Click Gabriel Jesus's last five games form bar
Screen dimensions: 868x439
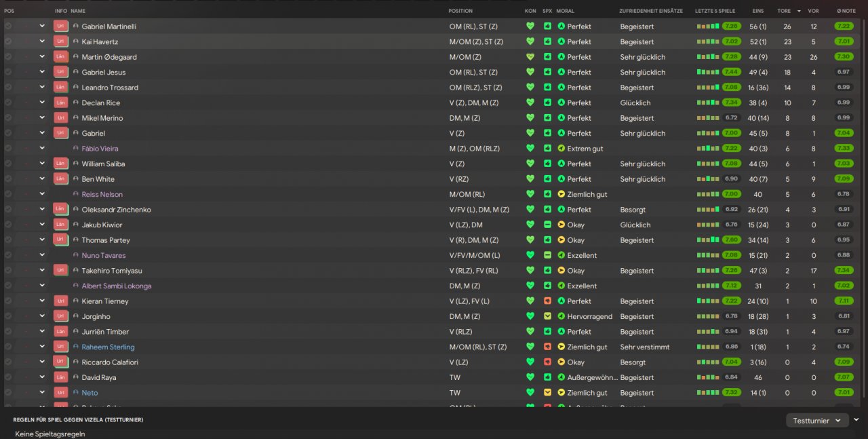[x=707, y=72]
